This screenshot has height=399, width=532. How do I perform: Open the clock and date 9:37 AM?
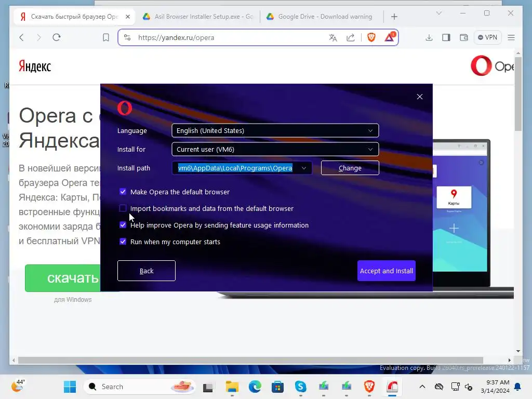click(x=495, y=387)
